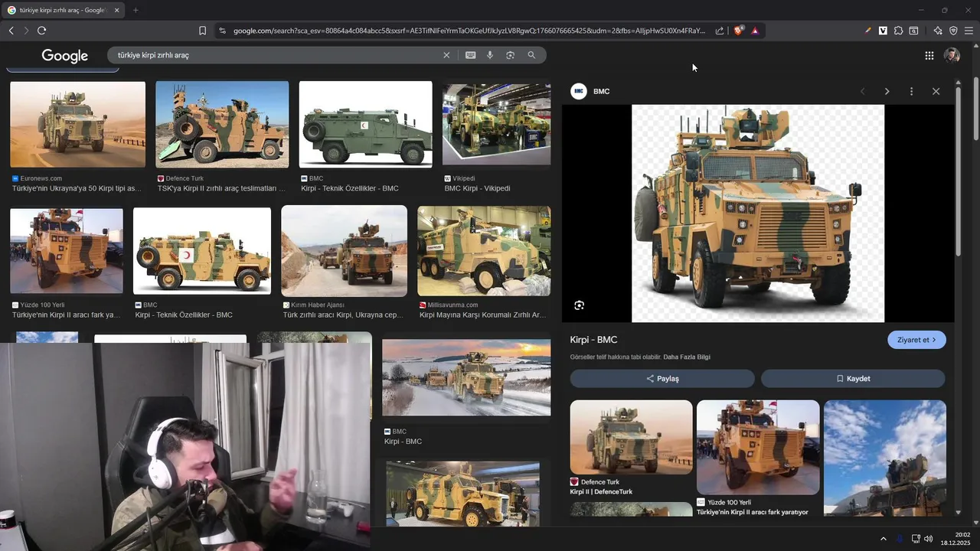Click the Kaydet save button

click(853, 379)
